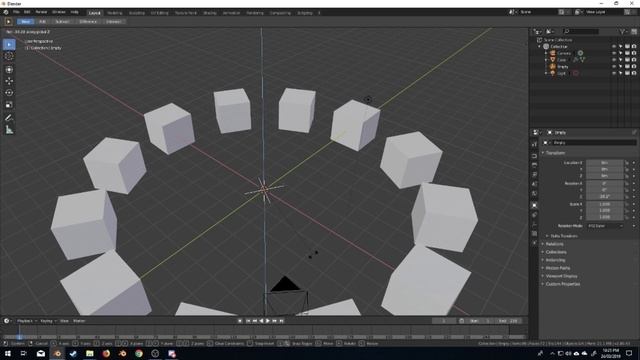Select the Annotate pencil tool
Viewport: 640px width, 360px height.
(x=9, y=118)
